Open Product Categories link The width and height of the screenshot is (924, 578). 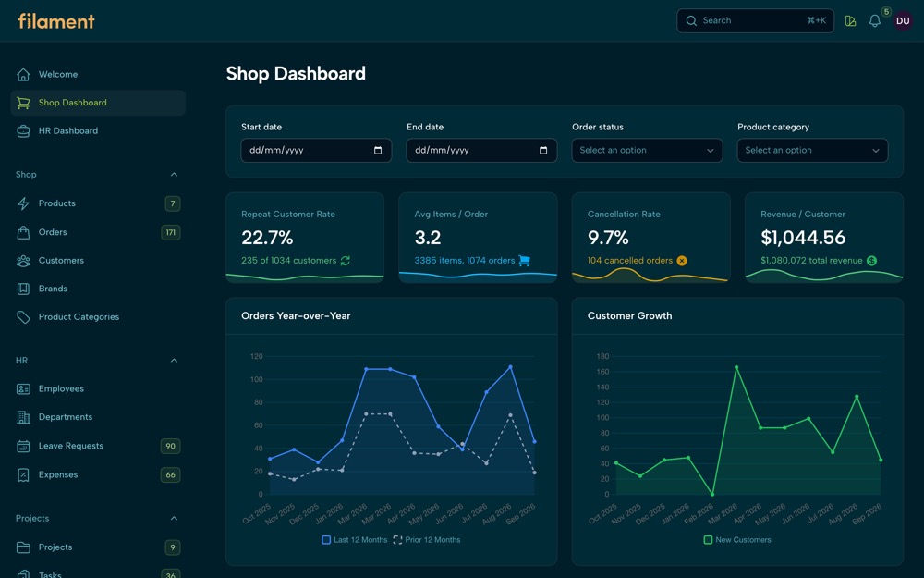[x=98, y=317]
